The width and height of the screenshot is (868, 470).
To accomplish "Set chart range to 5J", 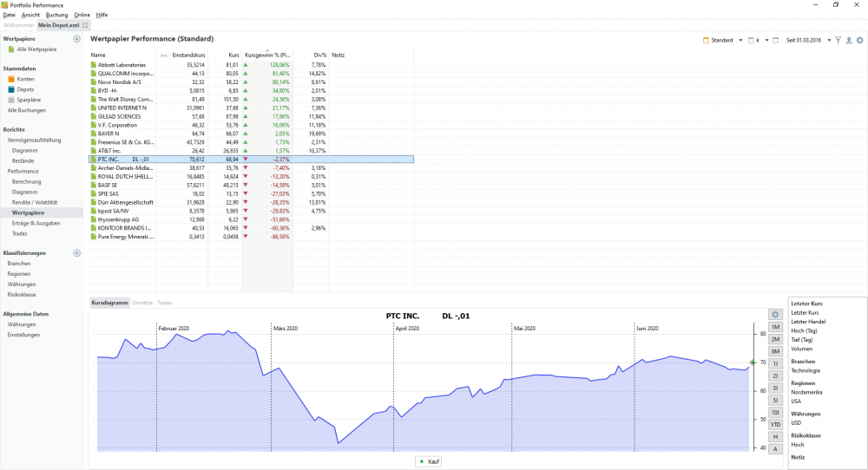I will 775,401.
